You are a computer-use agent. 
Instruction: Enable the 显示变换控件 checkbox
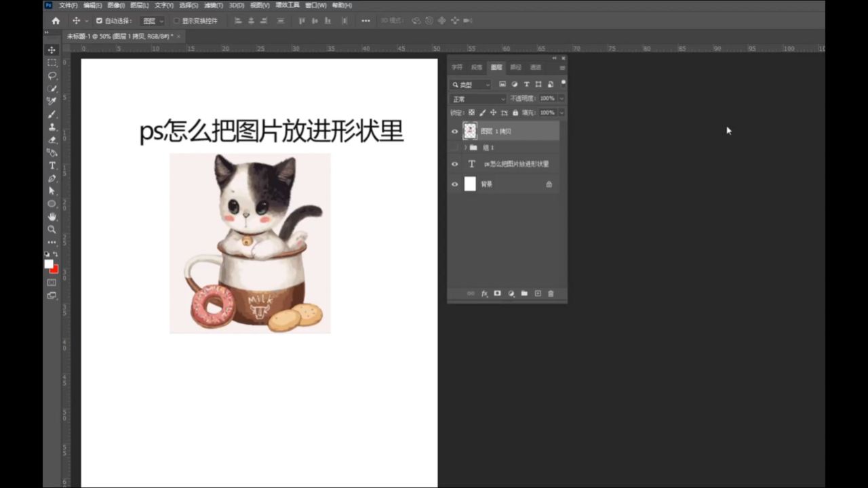click(x=176, y=21)
